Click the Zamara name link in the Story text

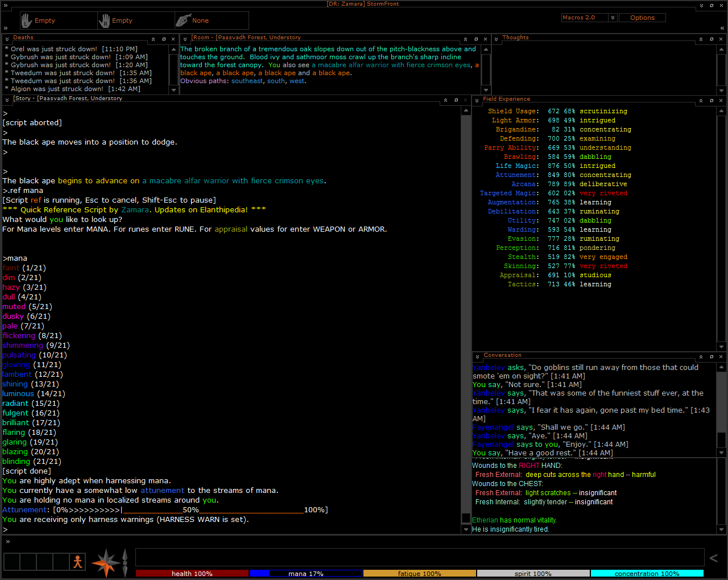135,209
